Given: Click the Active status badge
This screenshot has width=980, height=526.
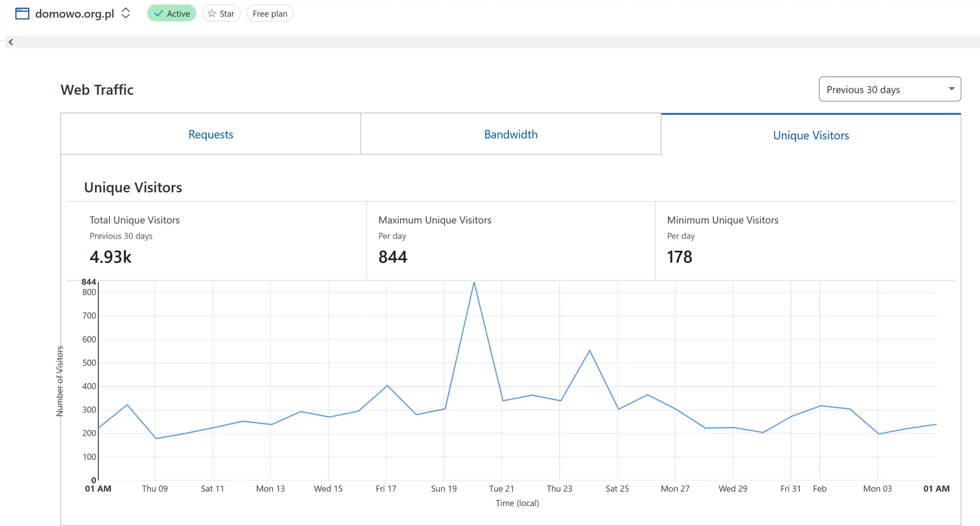Looking at the screenshot, I should pos(171,13).
